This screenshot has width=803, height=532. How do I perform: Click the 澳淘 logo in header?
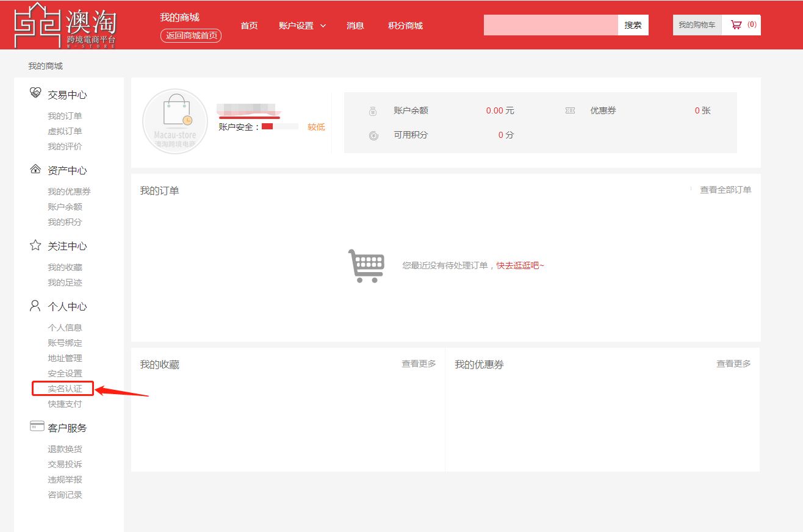point(65,26)
